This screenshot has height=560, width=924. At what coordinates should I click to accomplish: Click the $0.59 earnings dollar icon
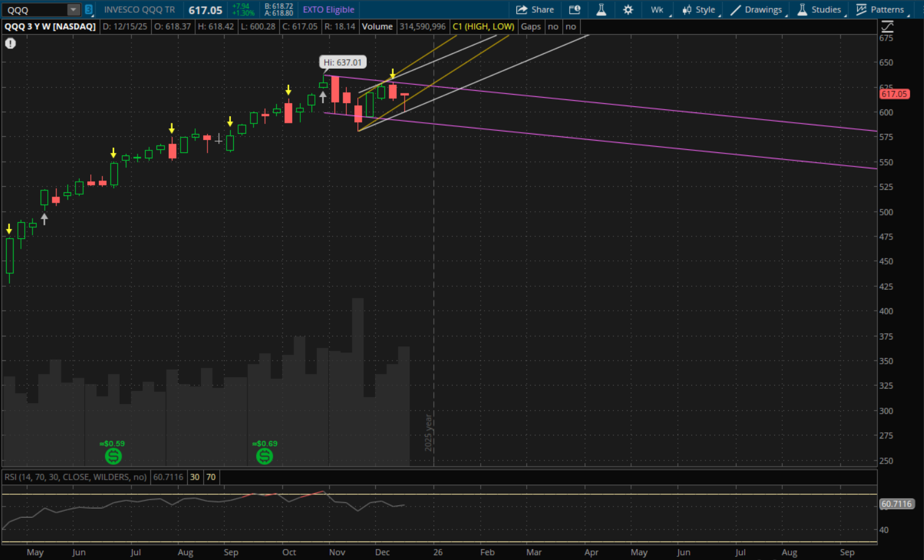113,456
